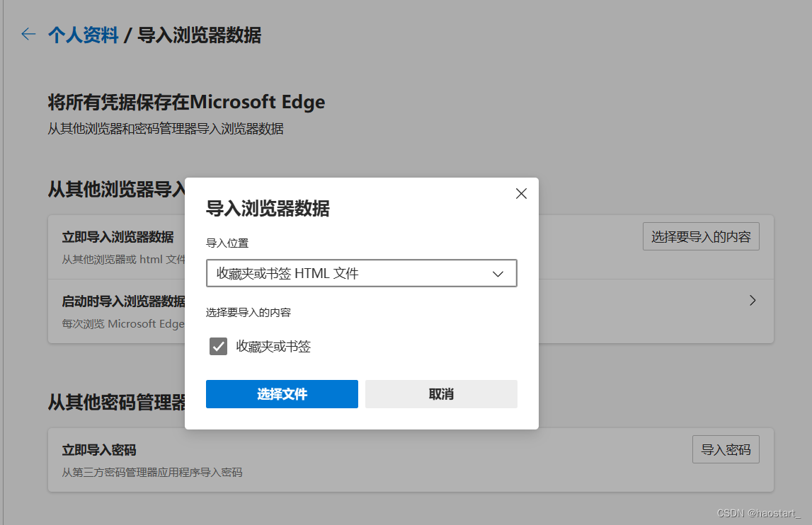Click the 启动时导入浏览器数据 row title
Viewport: 812px width, 525px height.
tap(123, 301)
